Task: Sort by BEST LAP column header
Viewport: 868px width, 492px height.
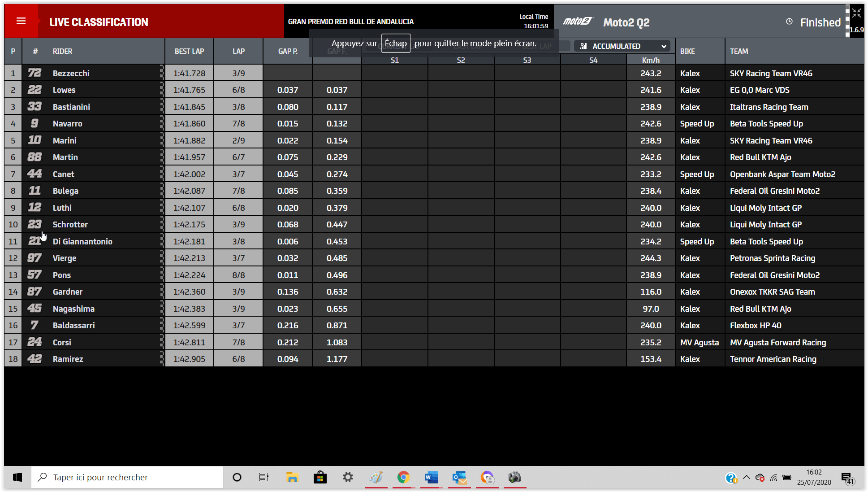Action: [189, 51]
